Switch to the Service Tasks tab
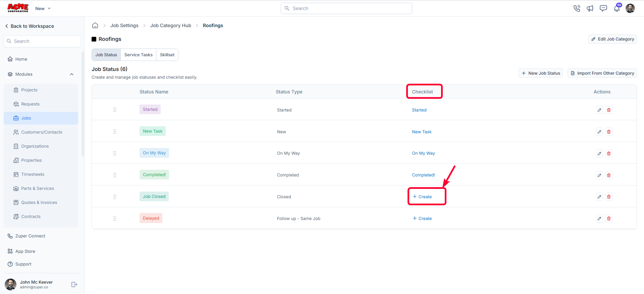 pyautogui.click(x=138, y=55)
